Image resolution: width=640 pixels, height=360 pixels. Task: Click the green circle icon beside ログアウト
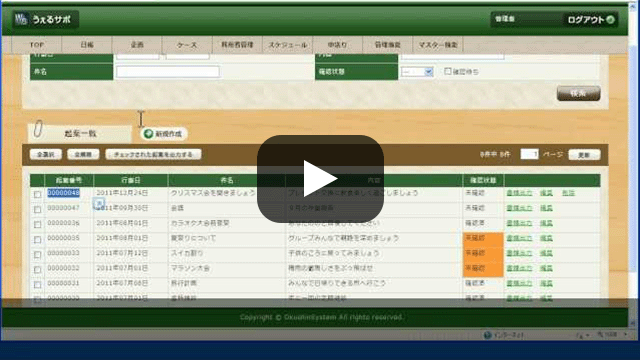coord(610,20)
